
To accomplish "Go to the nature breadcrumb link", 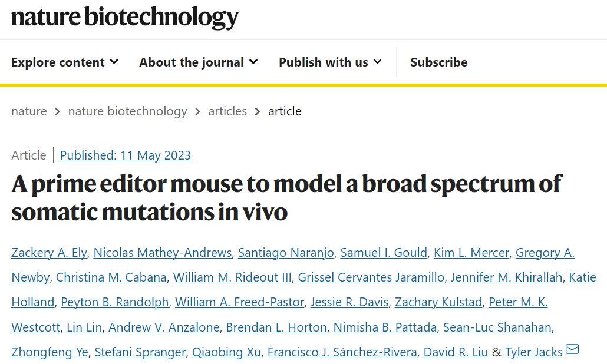I will pos(29,111).
